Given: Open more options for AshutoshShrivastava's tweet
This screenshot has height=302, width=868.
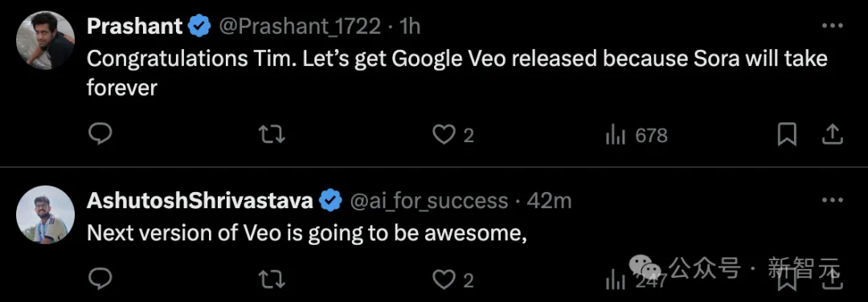Looking at the screenshot, I should pyautogui.click(x=832, y=200).
